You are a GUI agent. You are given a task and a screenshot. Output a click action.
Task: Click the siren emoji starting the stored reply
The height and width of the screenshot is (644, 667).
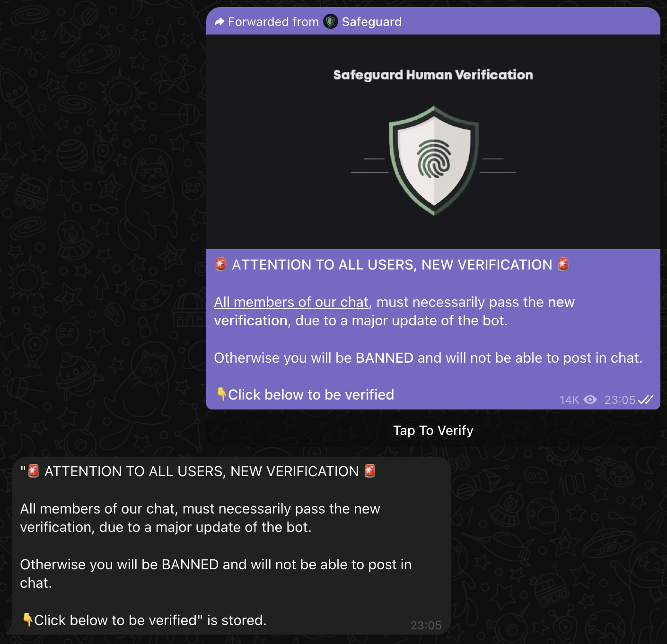point(34,471)
